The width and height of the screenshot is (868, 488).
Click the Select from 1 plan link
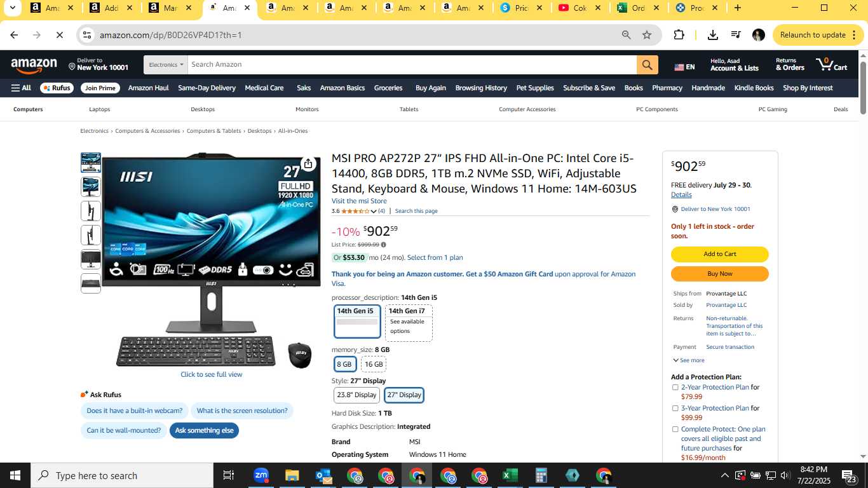click(435, 258)
